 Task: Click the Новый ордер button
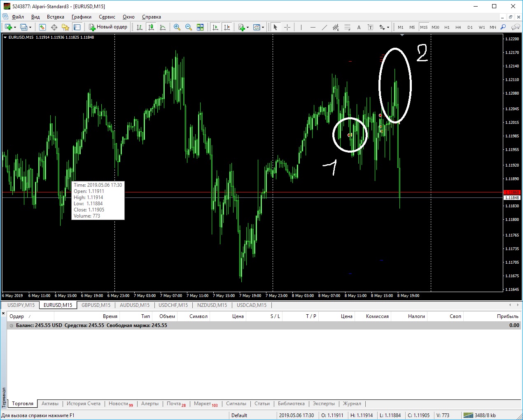(108, 27)
